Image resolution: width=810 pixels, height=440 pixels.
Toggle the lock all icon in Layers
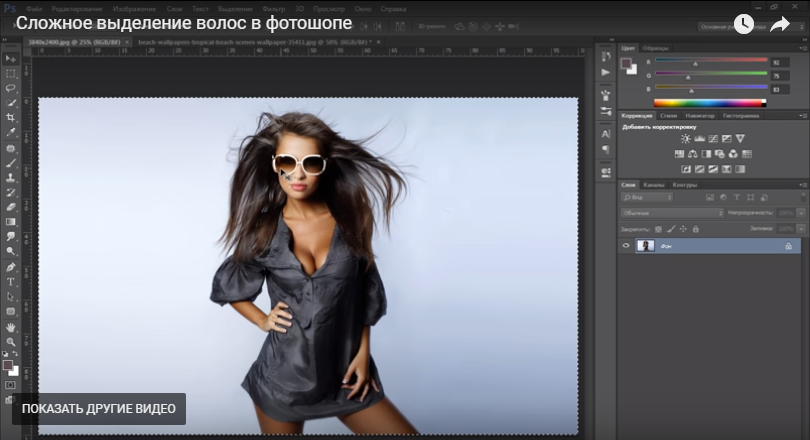point(697,229)
